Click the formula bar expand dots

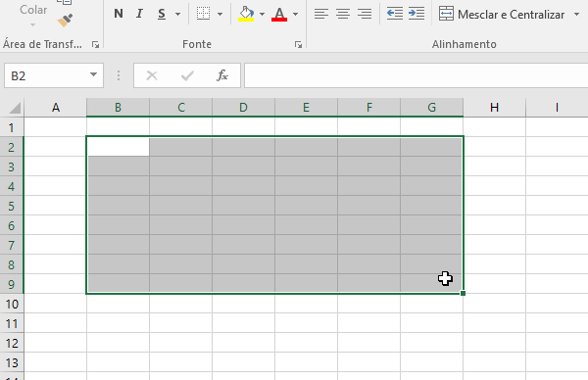119,75
